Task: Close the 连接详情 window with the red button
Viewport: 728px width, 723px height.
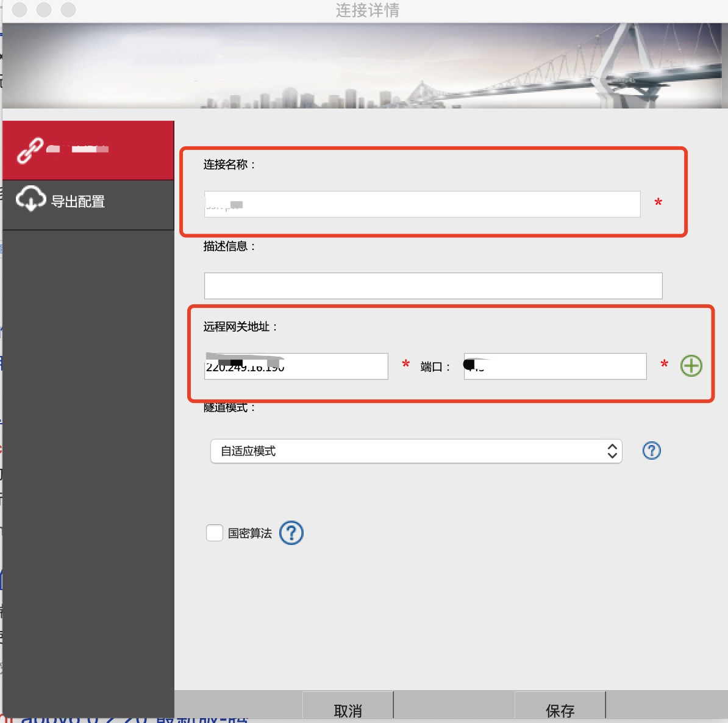Action: pyautogui.click(x=19, y=10)
